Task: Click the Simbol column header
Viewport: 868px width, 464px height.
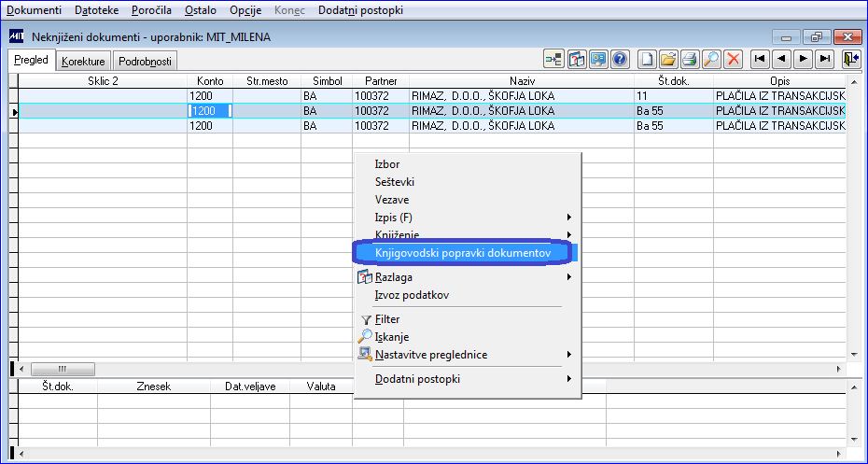Action: point(327,81)
